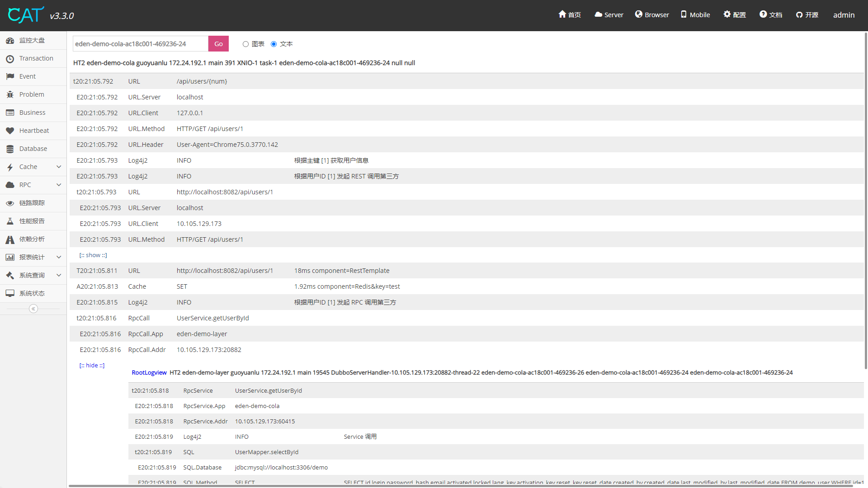
Task: Open the Browser menu in top bar
Action: 652,15
